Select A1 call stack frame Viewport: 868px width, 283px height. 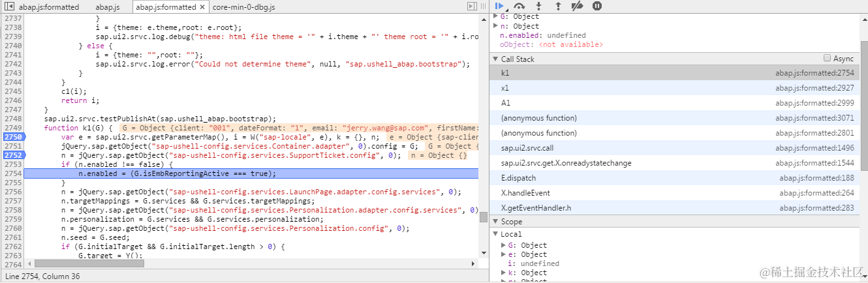coord(675,103)
